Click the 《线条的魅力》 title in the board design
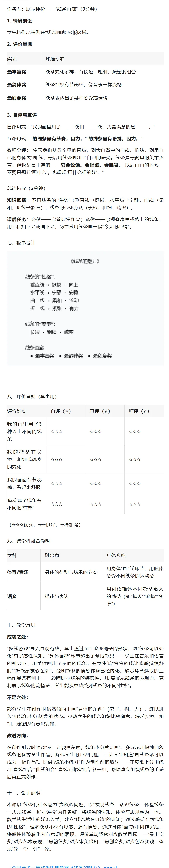Viewport: 169px width, 868px height. [x=85, y=261]
